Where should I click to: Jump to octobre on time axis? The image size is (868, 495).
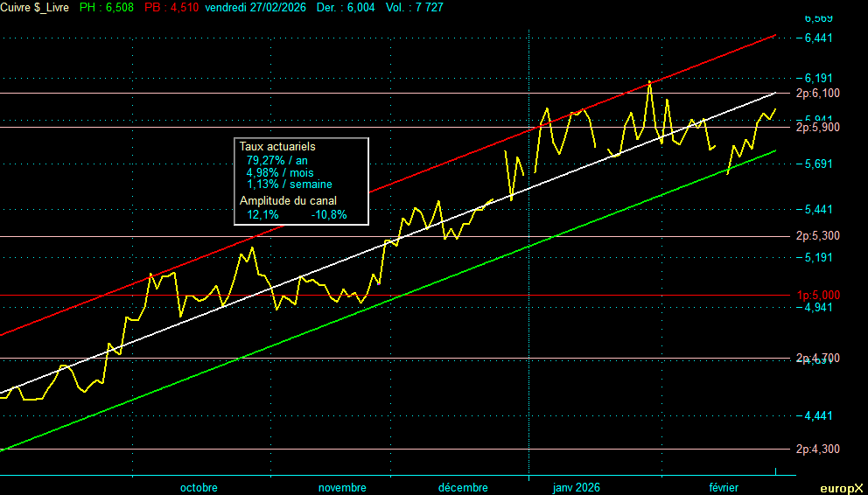[199, 487]
